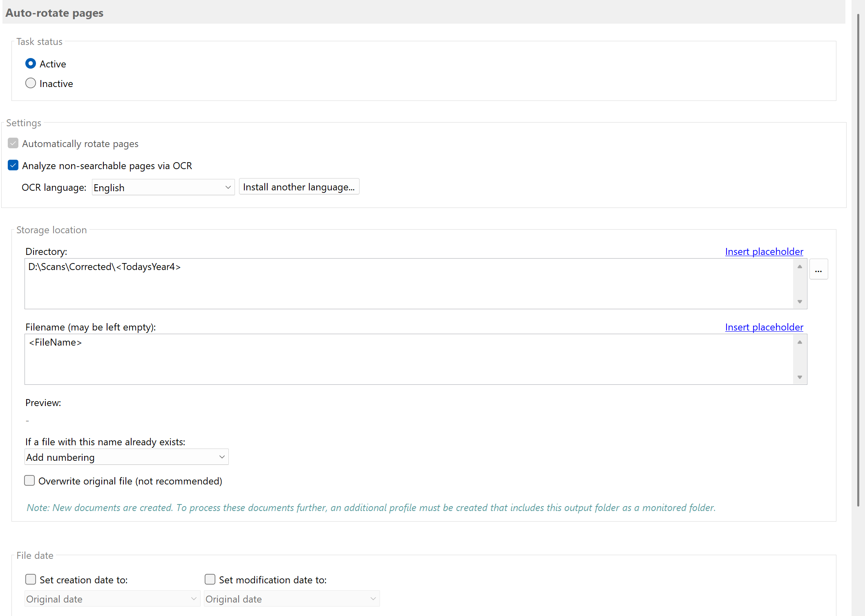Click Insert placeholder link for Directory
The image size is (865, 616).
pos(764,251)
